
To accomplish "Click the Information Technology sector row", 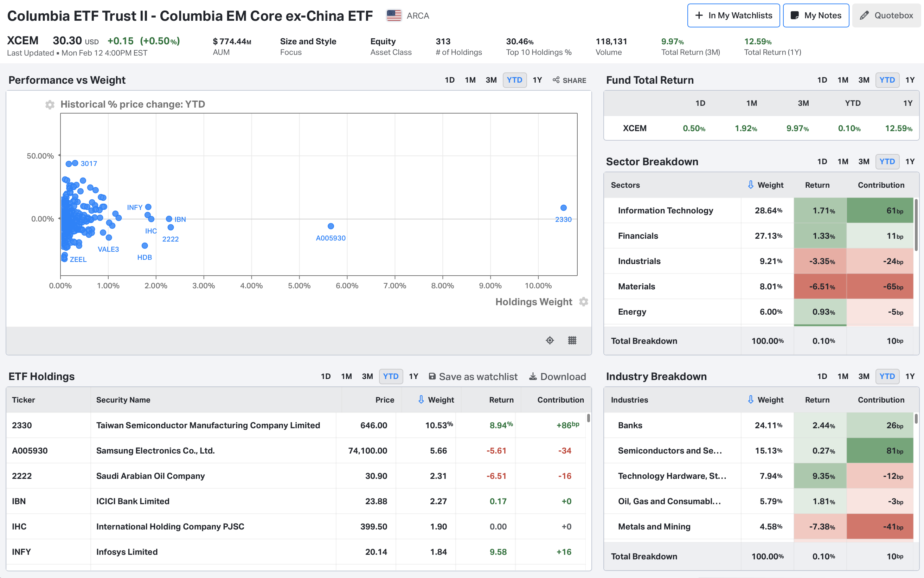I will (758, 210).
